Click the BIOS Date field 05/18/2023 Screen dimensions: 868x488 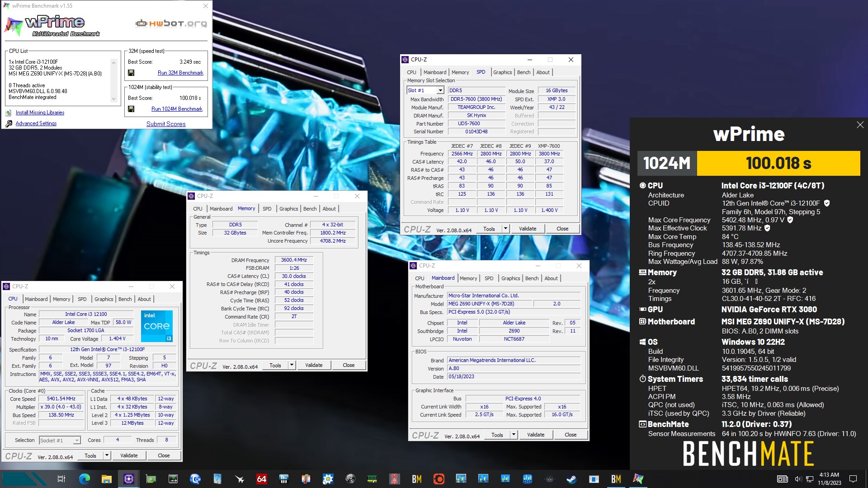click(x=514, y=377)
